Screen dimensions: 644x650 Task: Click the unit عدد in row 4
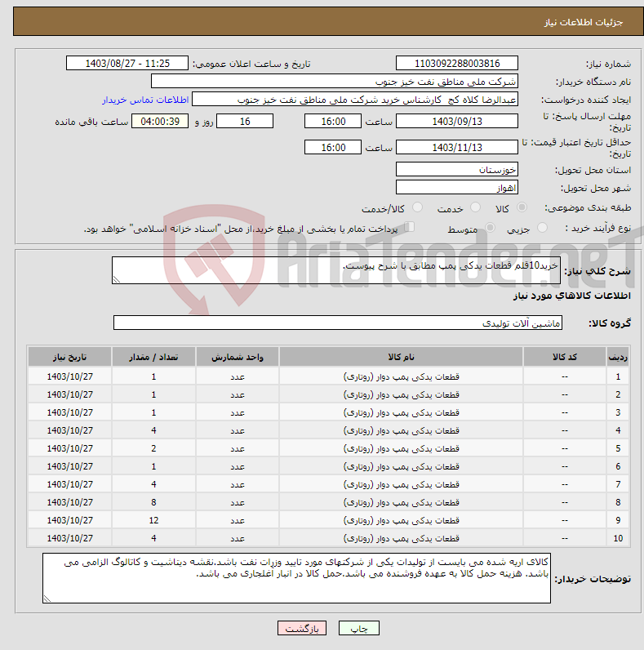click(238, 430)
